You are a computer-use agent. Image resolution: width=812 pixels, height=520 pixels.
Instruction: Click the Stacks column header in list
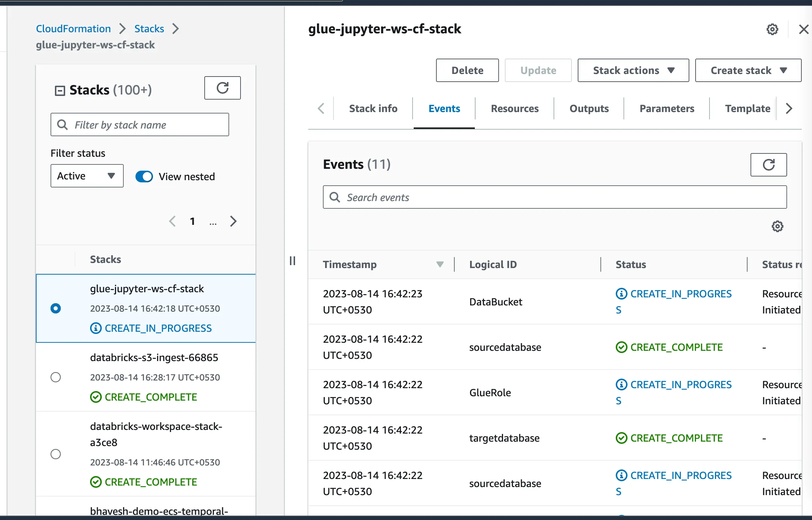click(x=105, y=259)
